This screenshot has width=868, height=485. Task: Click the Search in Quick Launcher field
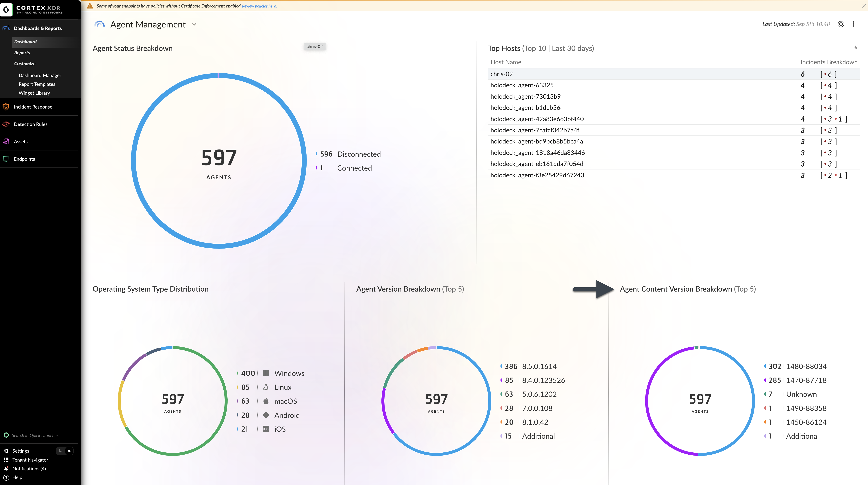(35, 435)
